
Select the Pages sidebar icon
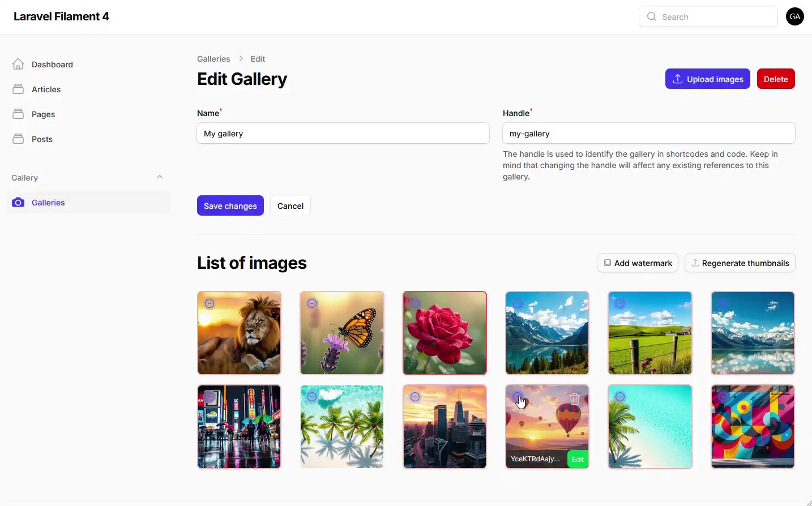click(18, 114)
